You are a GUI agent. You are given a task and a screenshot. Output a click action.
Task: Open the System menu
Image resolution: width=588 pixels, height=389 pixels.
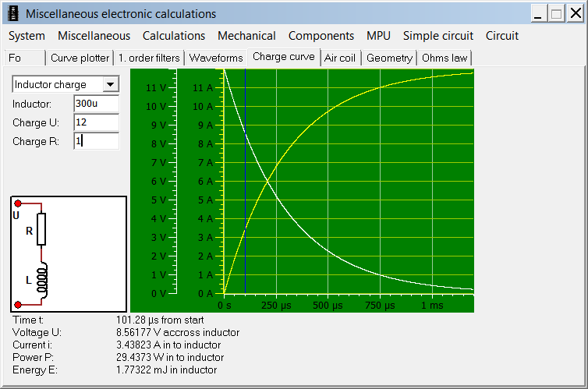pyautogui.click(x=27, y=36)
